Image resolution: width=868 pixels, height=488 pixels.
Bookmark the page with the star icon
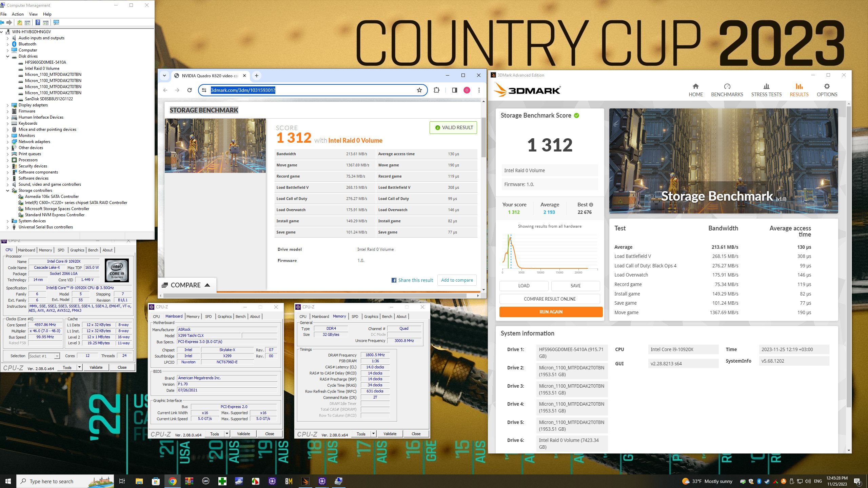click(419, 90)
